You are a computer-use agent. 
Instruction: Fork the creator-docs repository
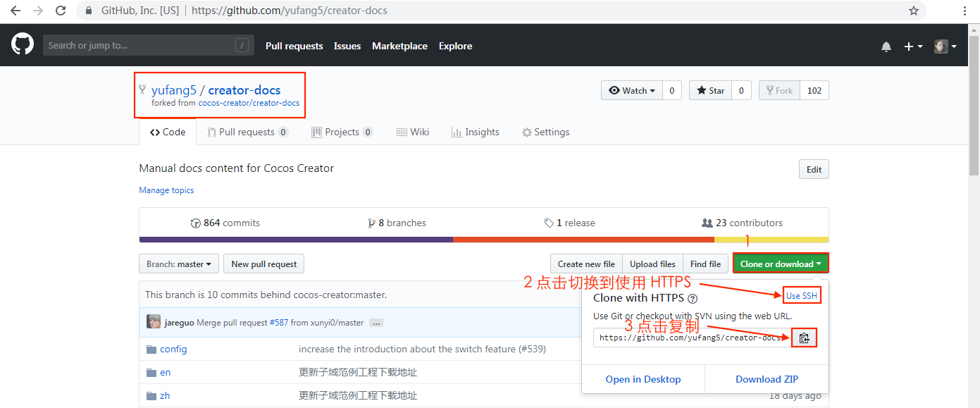click(779, 90)
